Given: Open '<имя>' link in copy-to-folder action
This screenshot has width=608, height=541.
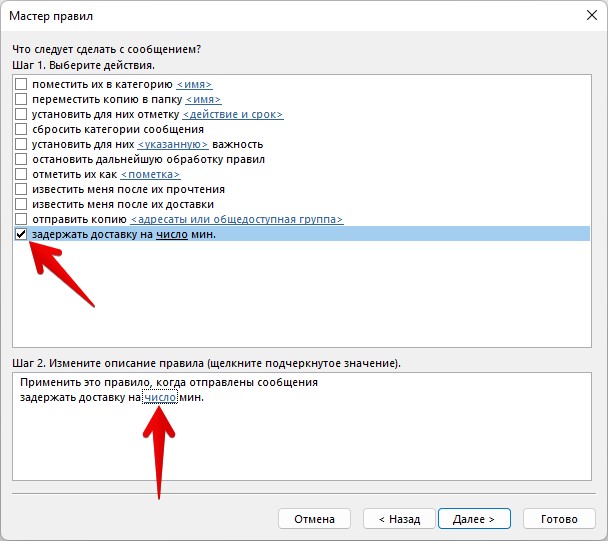Looking at the screenshot, I should [204, 99].
